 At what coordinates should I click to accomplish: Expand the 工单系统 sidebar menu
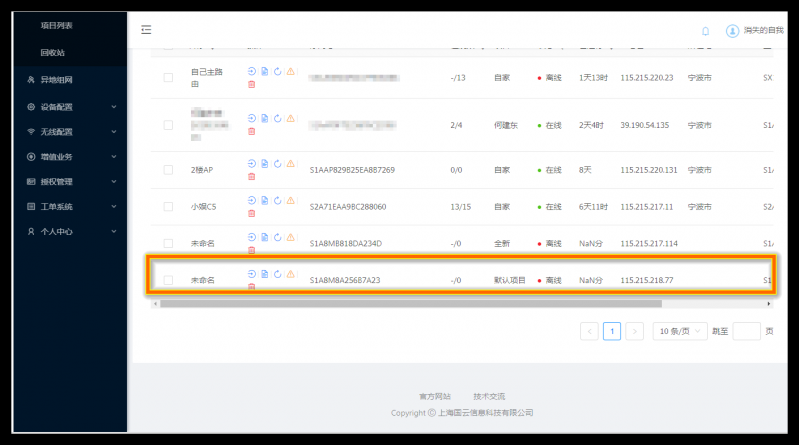coord(71,206)
